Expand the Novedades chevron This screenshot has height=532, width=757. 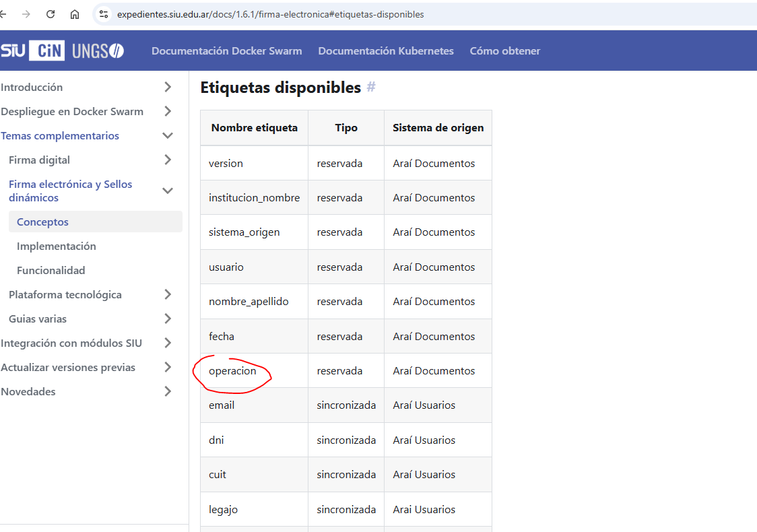click(x=168, y=391)
